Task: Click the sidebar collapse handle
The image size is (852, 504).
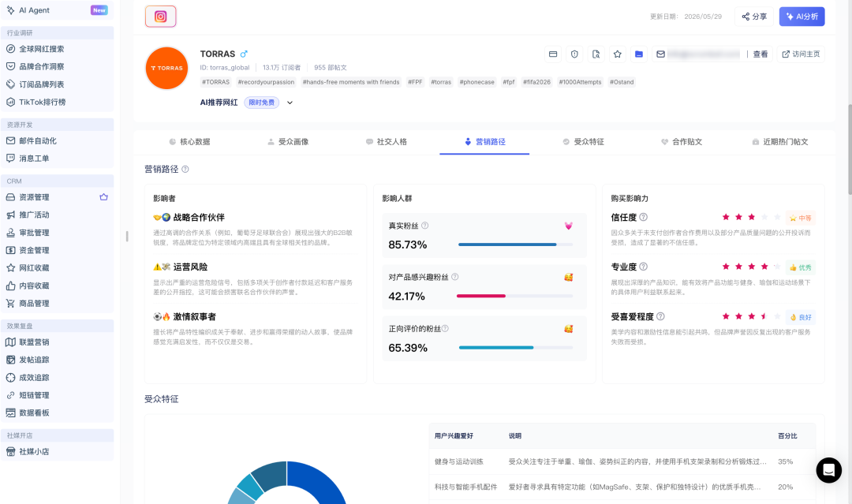Action: click(126, 237)
